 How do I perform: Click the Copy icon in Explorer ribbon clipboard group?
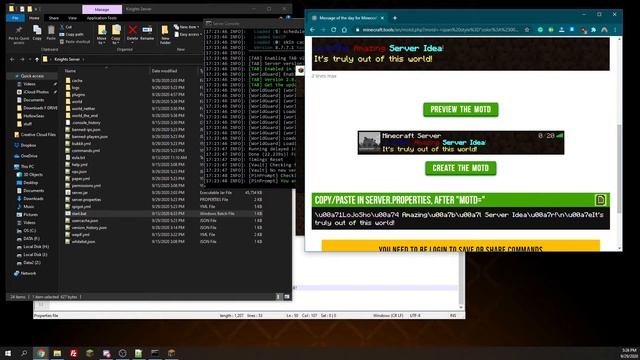(x=37, y=33)
